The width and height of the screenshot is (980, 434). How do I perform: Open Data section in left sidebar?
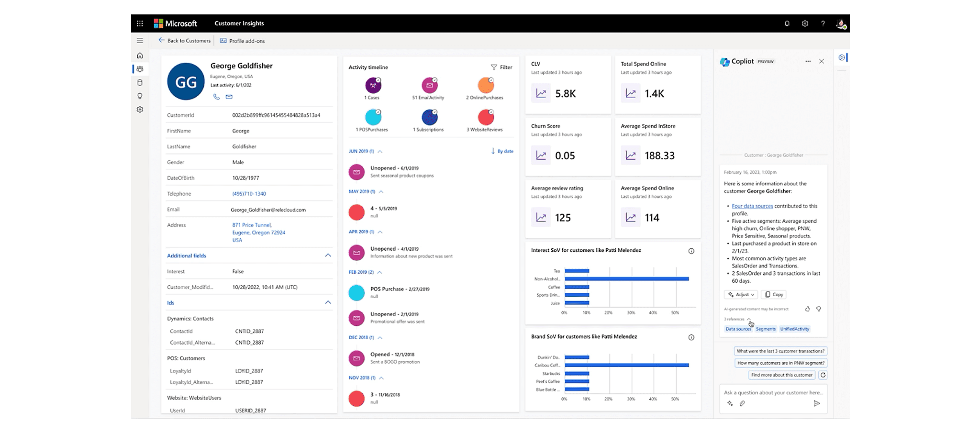tap(140, 82)
